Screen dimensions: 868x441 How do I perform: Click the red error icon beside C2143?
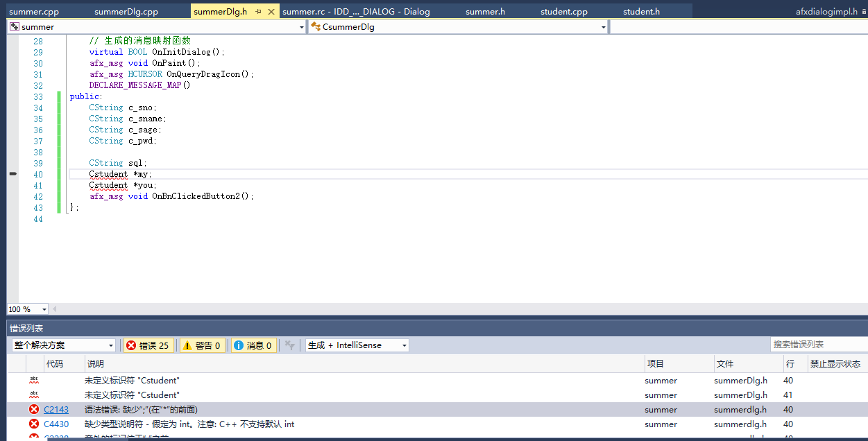[x=34, y=410]
